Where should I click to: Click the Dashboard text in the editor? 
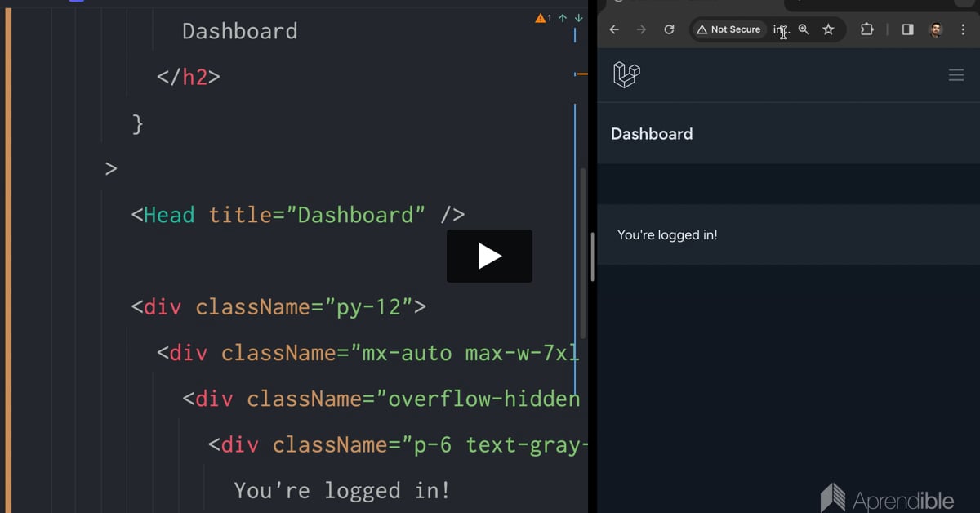click(240, 31)
